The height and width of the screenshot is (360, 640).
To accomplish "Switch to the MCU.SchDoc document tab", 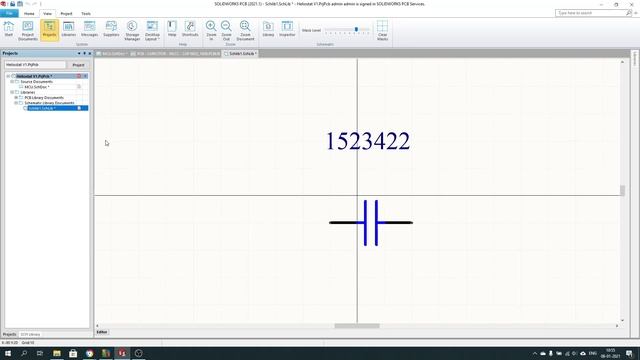I will (111, 53).
